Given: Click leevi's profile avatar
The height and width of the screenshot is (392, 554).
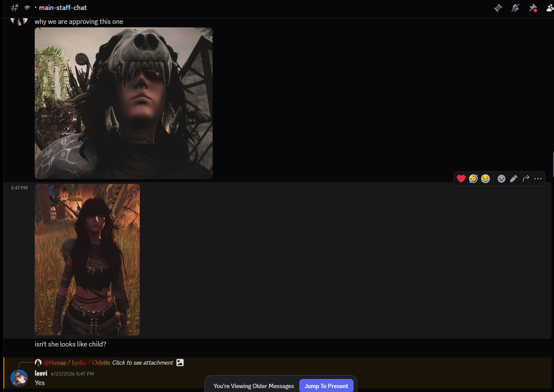Looking at the screenshot, I should 19,378.
